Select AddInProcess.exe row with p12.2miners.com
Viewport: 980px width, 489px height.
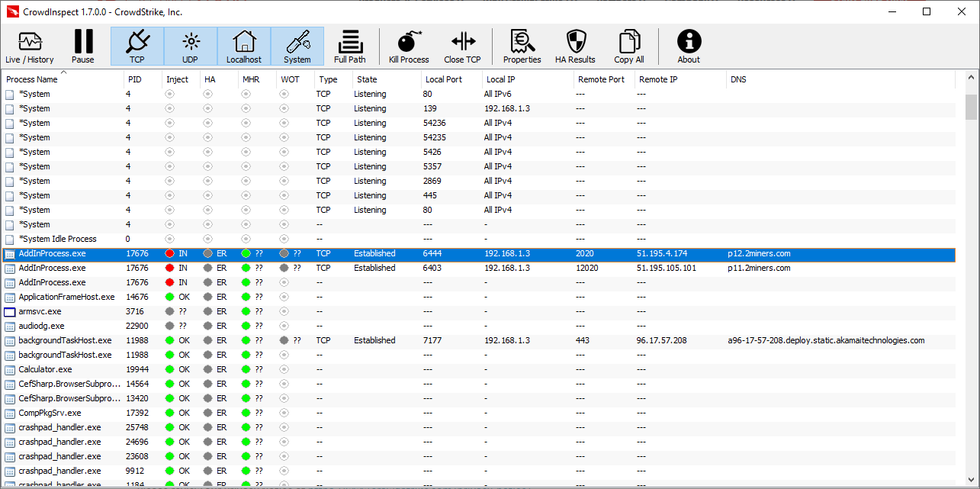click(x=479, y=253)
